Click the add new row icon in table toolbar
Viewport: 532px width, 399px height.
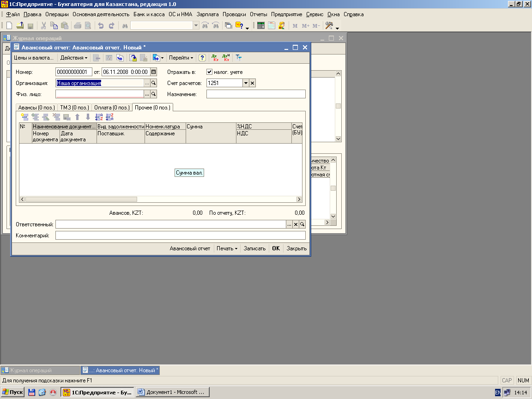click(25, 117)
